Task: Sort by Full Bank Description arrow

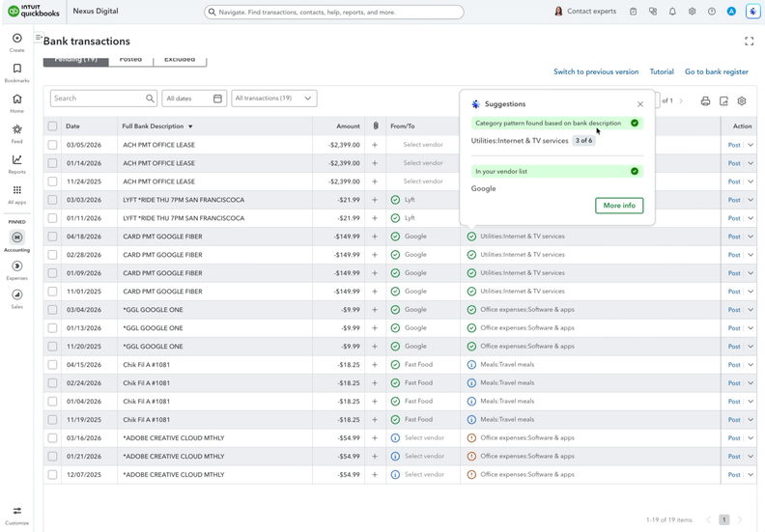Action: [x=190, y=126]
